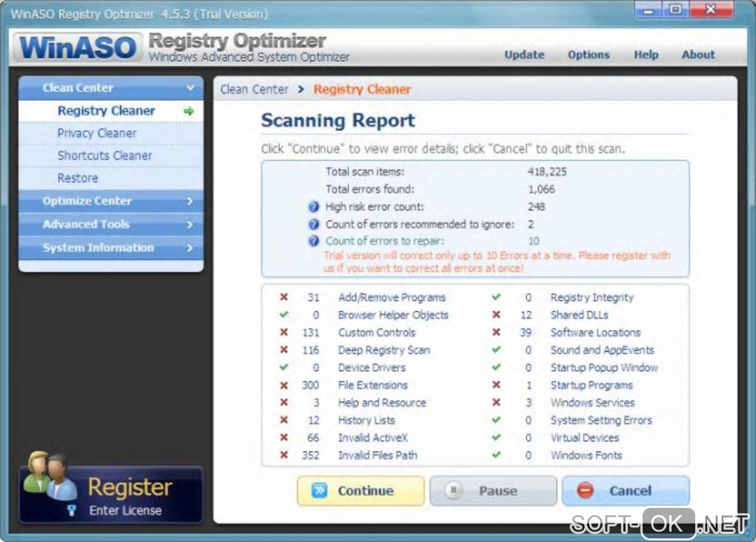Click the Clean Center breadcrumb link
This screenshot has height=542, width=756.
254,89
